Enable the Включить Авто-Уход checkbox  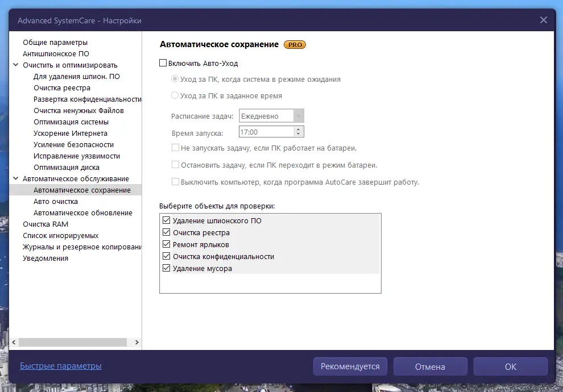pos(163,63)
